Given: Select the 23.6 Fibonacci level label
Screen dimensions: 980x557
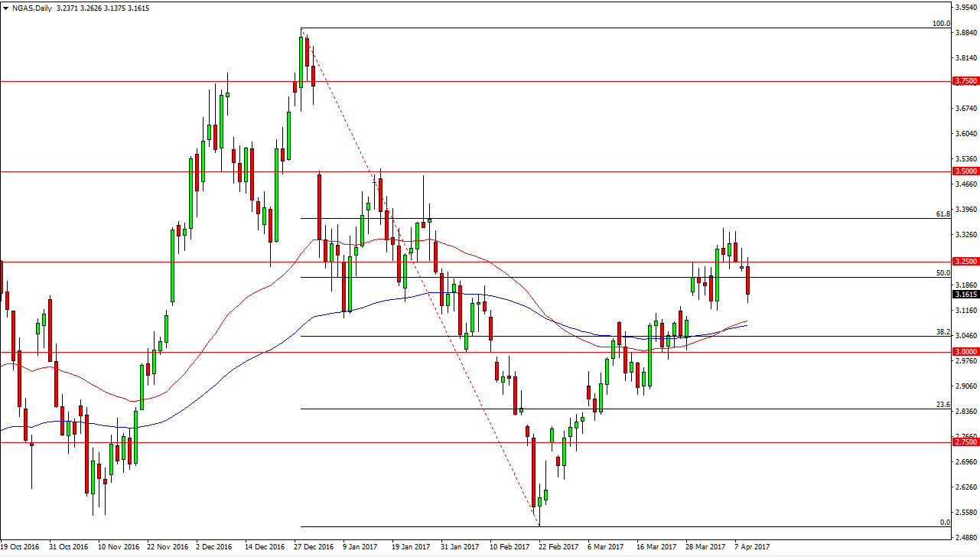Looking at the screenshot, I should 943,404.
